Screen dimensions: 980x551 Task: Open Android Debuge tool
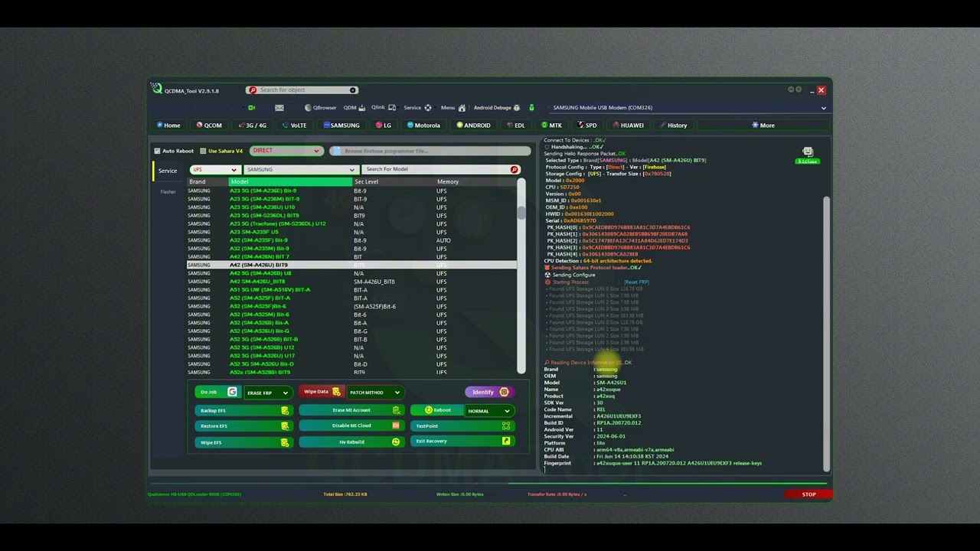click(497, 108)
